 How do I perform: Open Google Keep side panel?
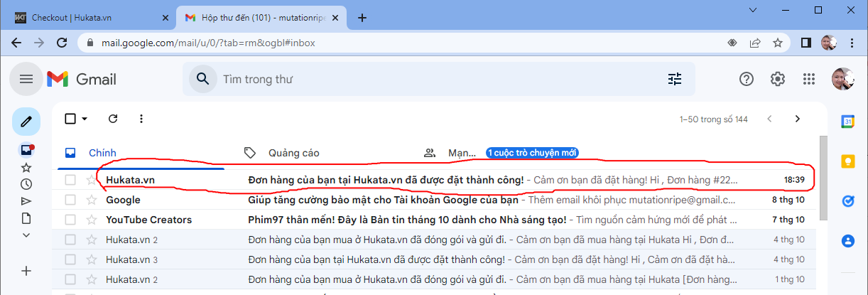(847, 162)
